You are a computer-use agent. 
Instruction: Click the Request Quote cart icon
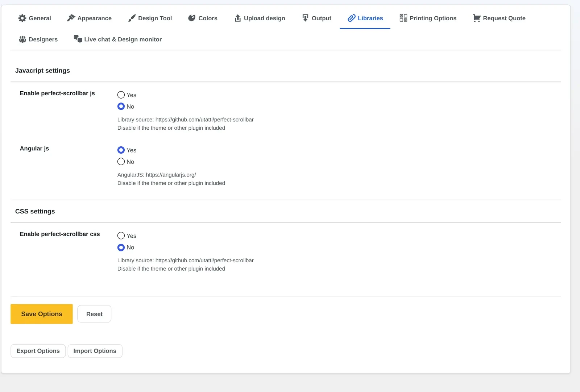point(477,18)
